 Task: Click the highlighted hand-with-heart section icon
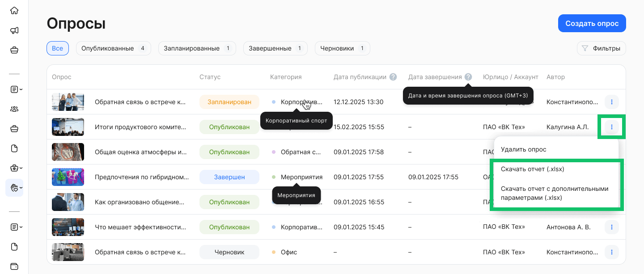click(14, 187)
